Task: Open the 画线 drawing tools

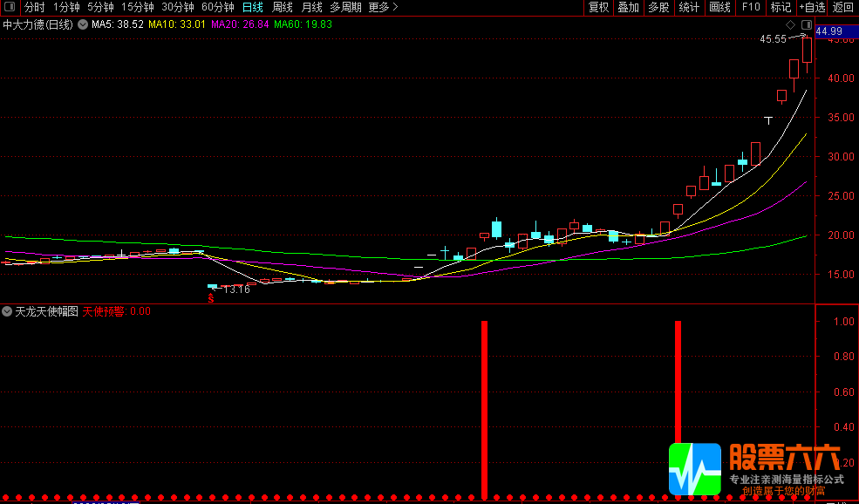Action: [x=719, y=7]
